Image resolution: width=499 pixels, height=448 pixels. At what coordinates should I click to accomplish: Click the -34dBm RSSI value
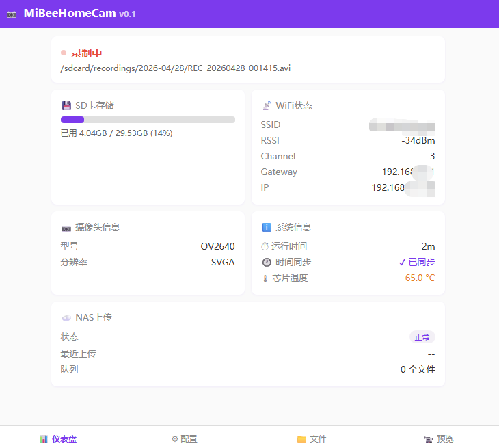point(418,140)
